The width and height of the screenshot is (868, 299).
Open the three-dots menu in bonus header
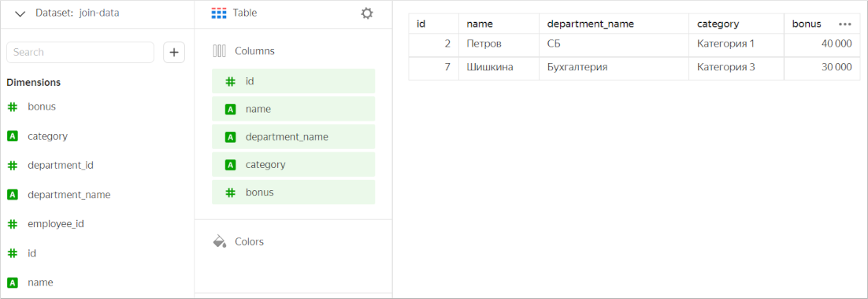point(844,24)
